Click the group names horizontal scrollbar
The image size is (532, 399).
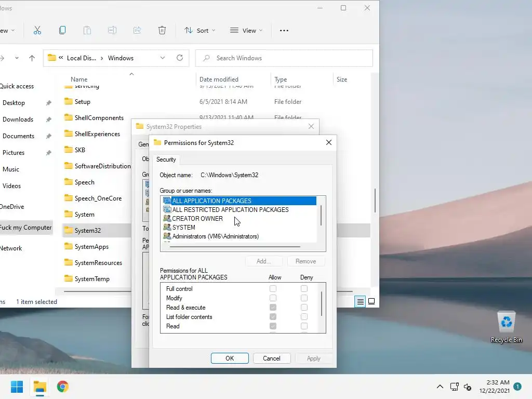(235, 247)
